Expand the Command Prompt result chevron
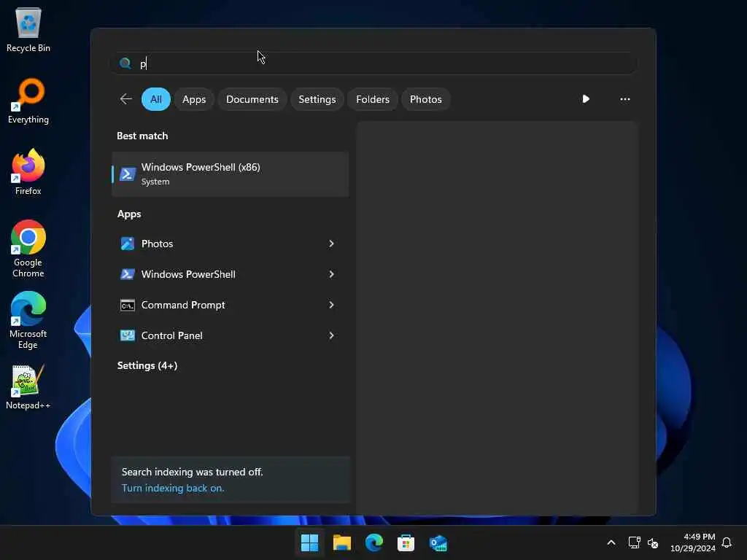The width and height of the screenshot is (747, 560). (x=332, y=305)
